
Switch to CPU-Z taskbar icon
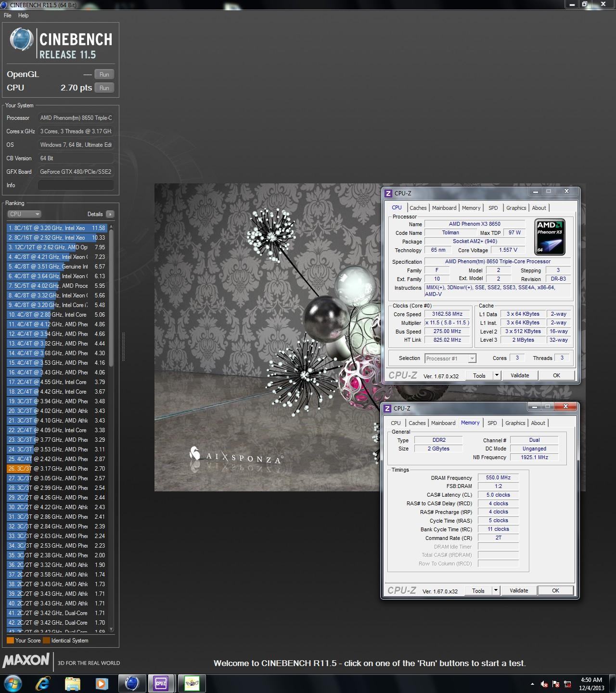(161, 683)
